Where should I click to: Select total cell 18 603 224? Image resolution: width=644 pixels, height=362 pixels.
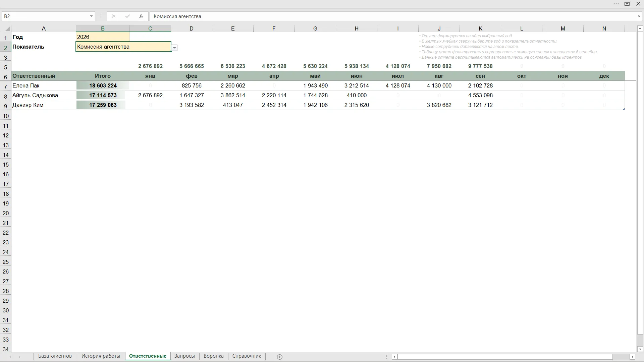[x=103, y=85]
